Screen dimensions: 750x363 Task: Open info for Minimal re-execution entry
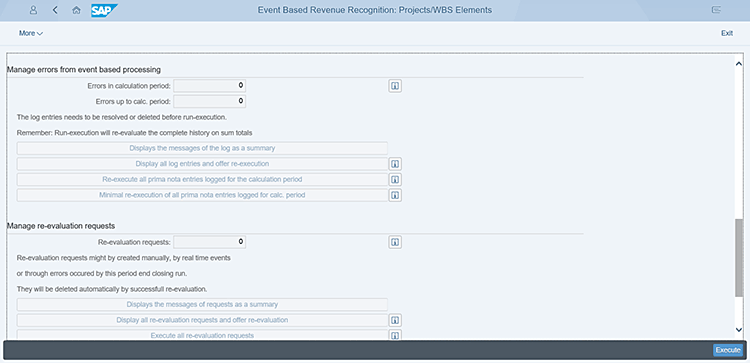[x=395, y=195]
